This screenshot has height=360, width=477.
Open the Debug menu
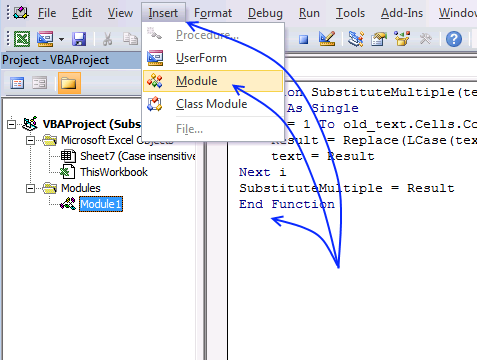[x=265, y=13]
